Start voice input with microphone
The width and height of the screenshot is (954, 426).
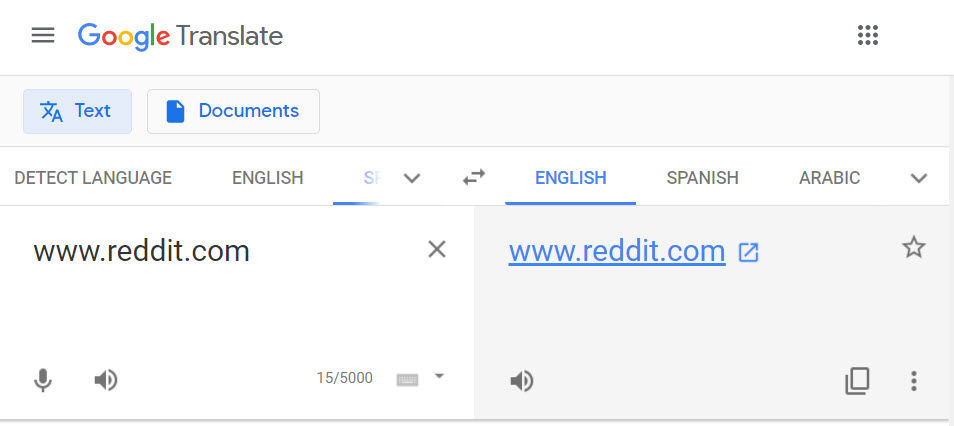43,380
